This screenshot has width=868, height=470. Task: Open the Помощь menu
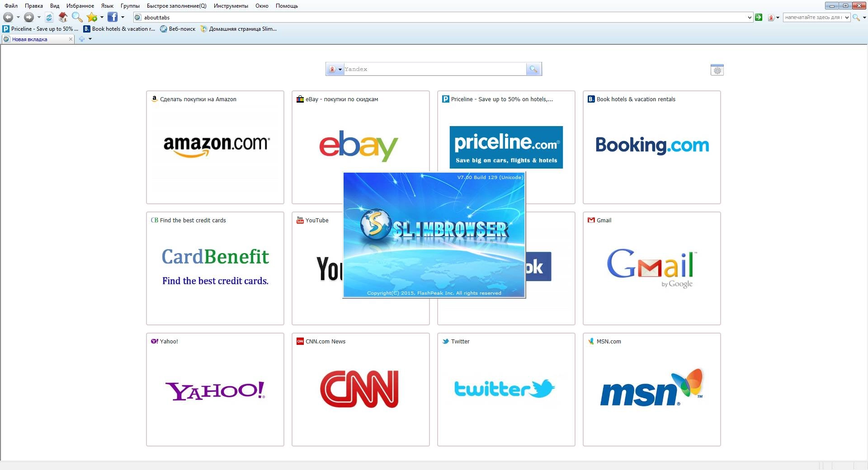click(x=287, y=6)
